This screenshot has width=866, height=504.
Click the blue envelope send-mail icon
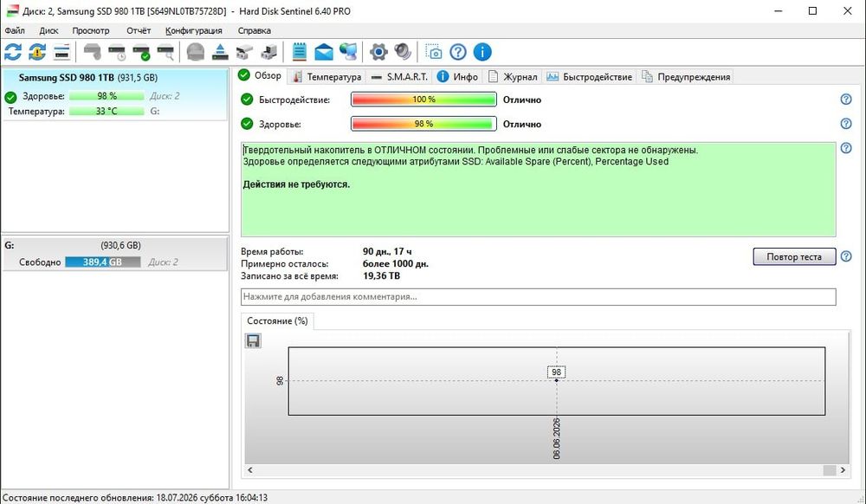[324, 53]
